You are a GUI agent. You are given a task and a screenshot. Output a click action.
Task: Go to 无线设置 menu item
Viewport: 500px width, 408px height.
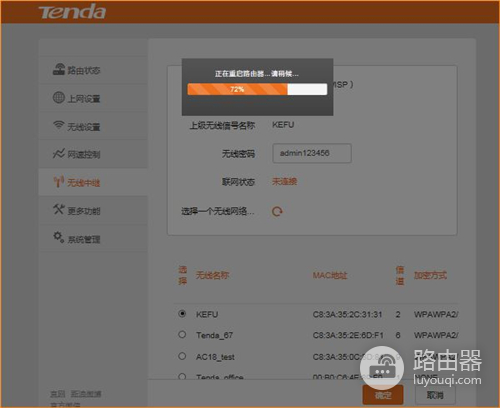click(x=84, y=127)
